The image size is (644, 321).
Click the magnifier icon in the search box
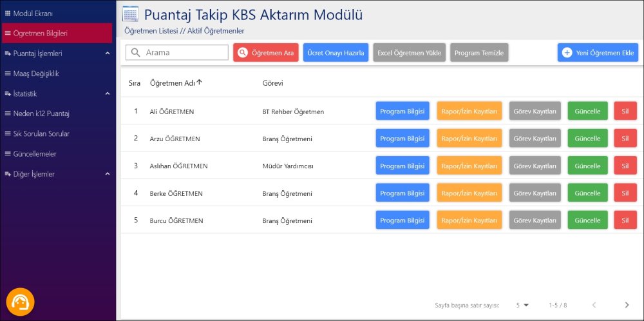point(135,53)
